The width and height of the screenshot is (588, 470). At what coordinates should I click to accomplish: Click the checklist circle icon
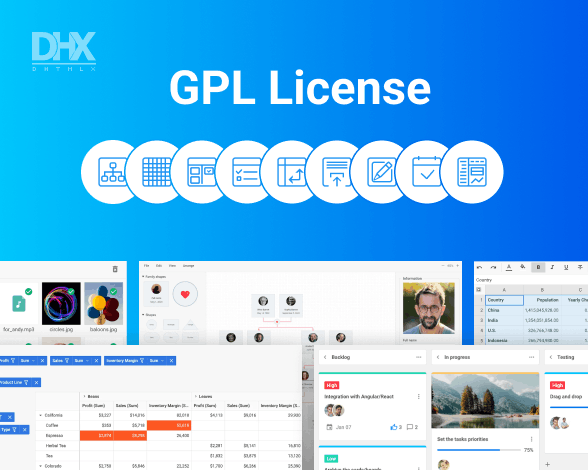246,172
